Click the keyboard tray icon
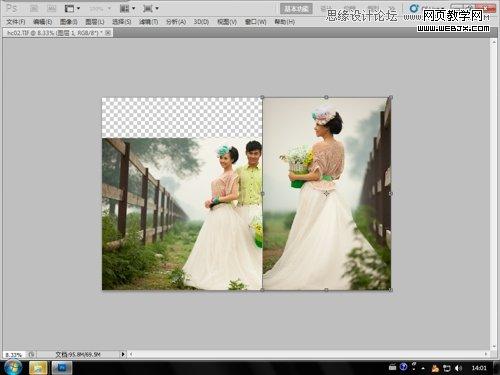The image size is (500, 375). 393,368
